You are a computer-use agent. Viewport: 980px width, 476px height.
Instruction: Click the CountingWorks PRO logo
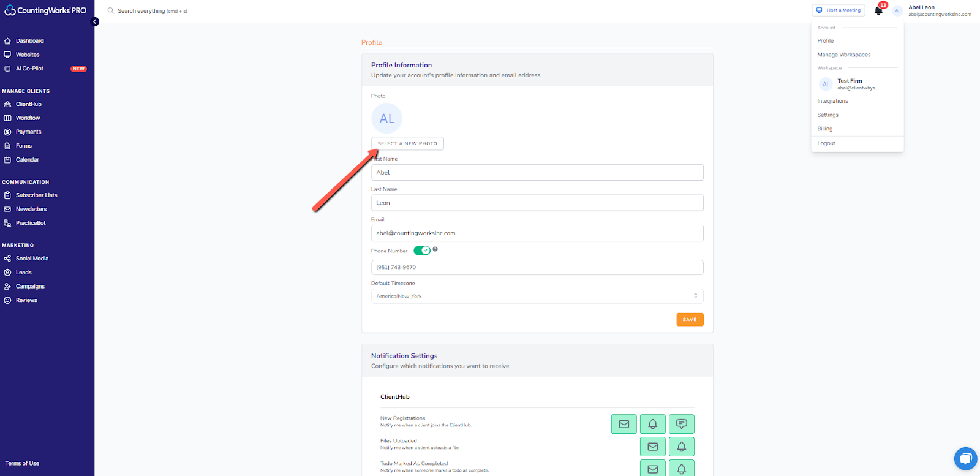pos(45,10)
